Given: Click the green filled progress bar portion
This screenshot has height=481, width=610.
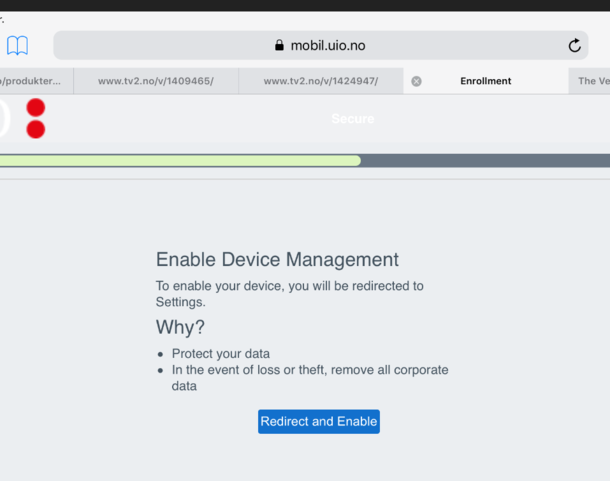Looking at the screenshot, I should click(180, 160).
